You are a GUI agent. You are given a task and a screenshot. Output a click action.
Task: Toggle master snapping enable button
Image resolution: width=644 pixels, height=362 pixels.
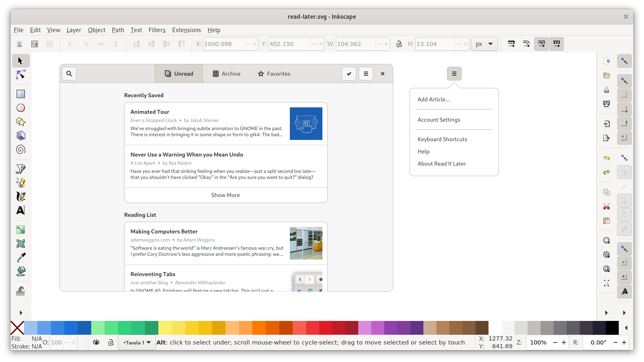click(x=624, y=61)
